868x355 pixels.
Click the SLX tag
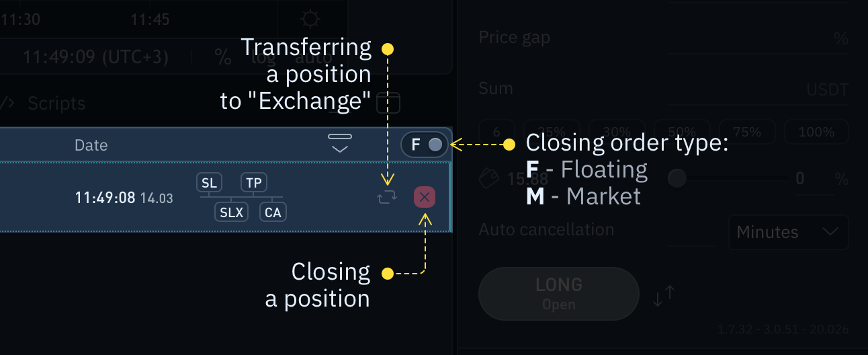click(x=232, y=212)
